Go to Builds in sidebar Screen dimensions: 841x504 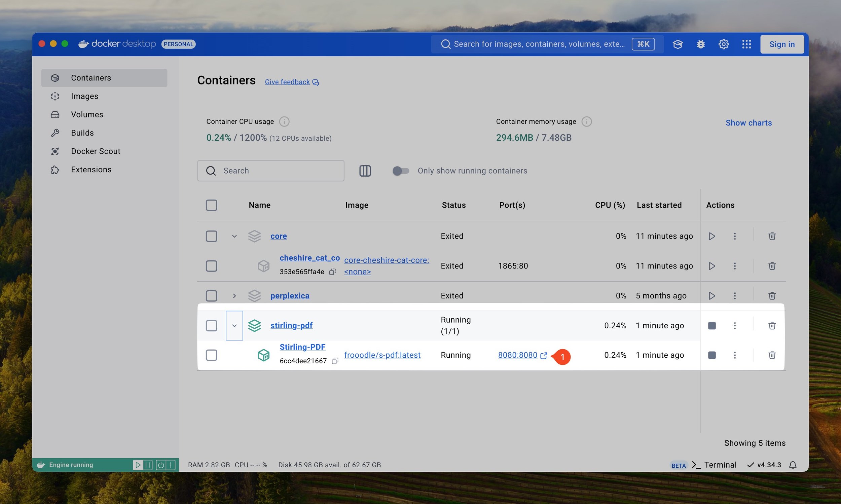pos(104,133)
